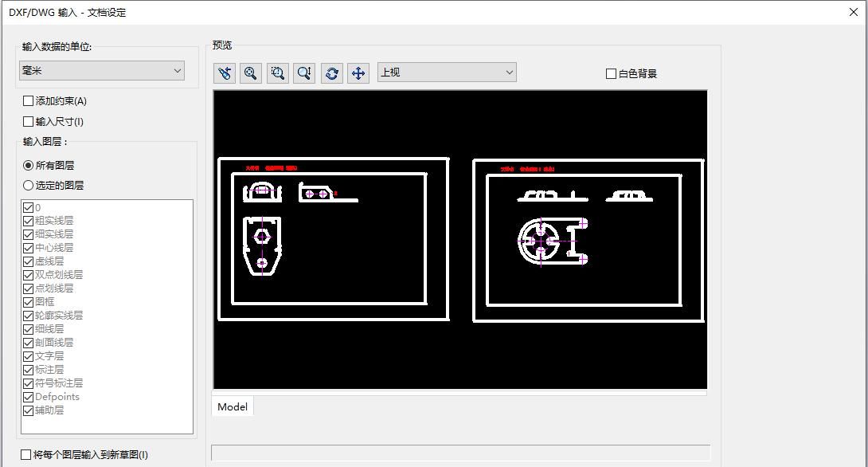Uncheck the 中心线层 layer
This screenshot has width=868, height=467.
tap(28, 248)
